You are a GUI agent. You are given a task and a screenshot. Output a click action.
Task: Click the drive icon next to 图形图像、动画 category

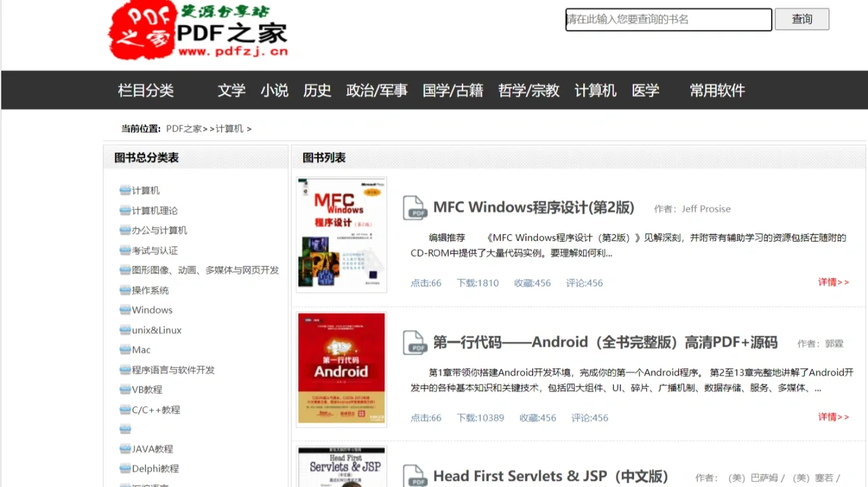(x=125, y=270)
